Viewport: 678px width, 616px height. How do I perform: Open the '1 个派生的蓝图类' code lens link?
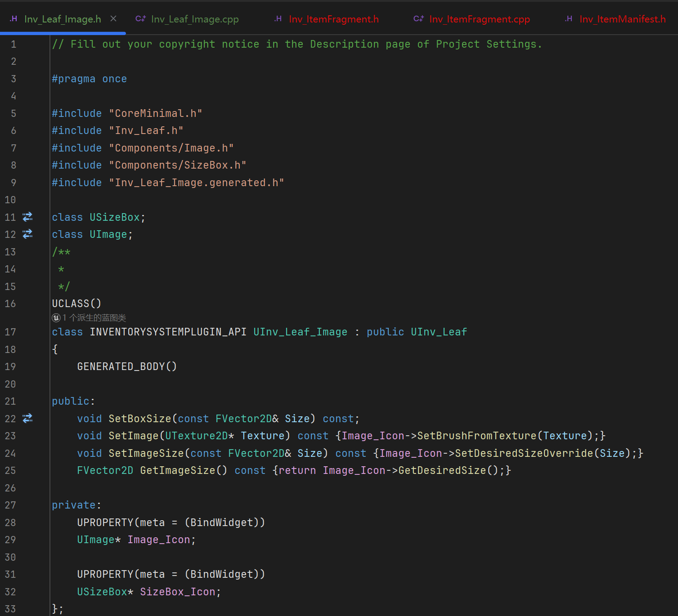94,318
